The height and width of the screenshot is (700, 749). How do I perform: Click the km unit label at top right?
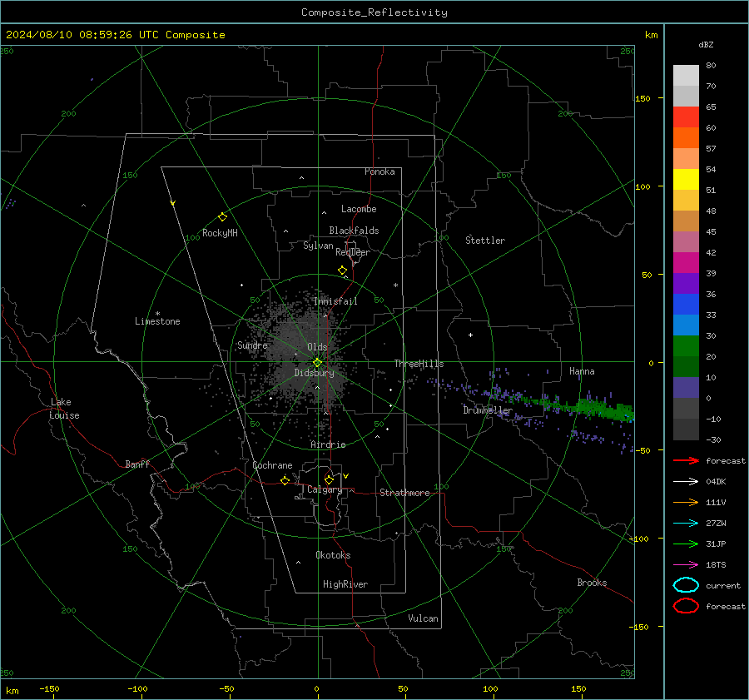(651, 35)
